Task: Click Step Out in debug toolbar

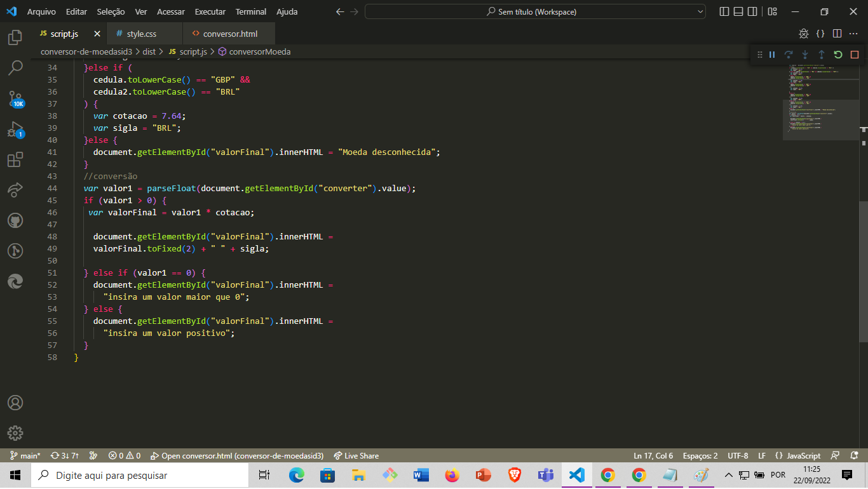Action: pos(822,55)
